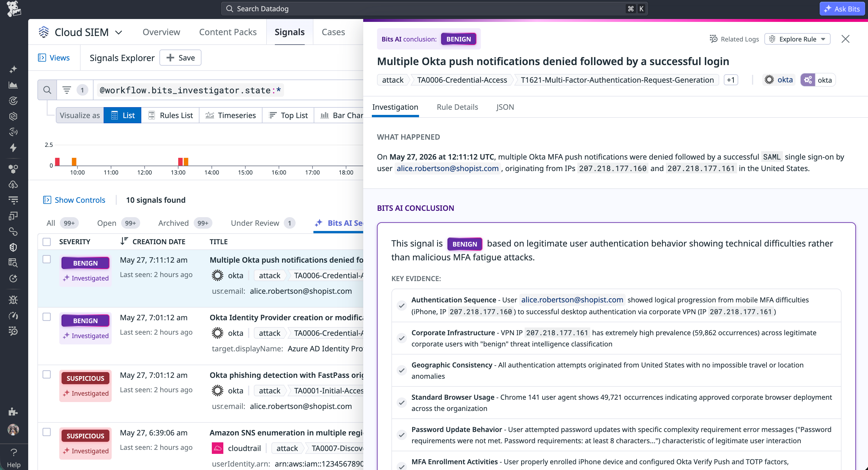Open the user avatar in sidebar

pyautogui.click(x=14, y=430)
